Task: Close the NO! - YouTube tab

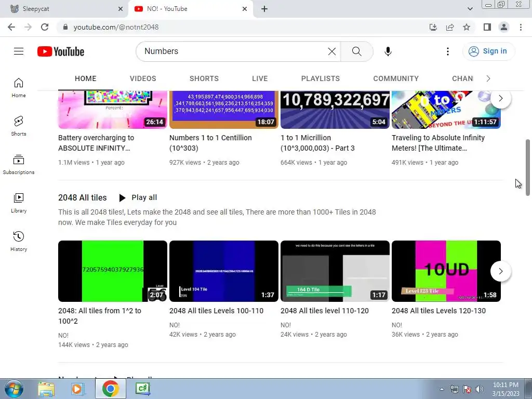Action: [245, 9]
